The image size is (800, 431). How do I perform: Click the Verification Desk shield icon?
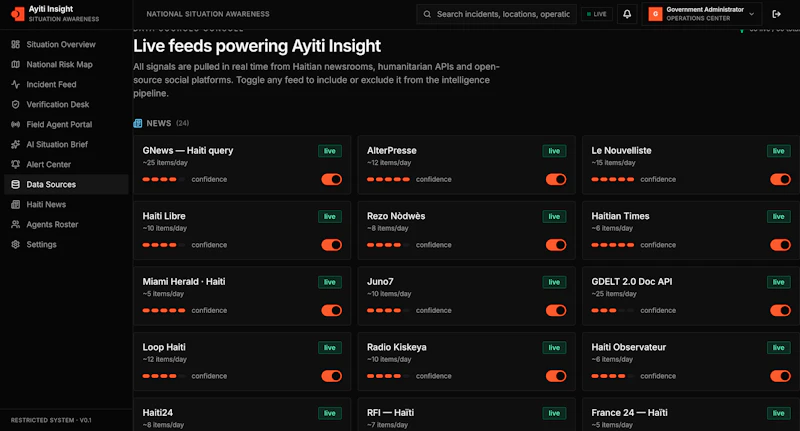(x=16, y=104)
